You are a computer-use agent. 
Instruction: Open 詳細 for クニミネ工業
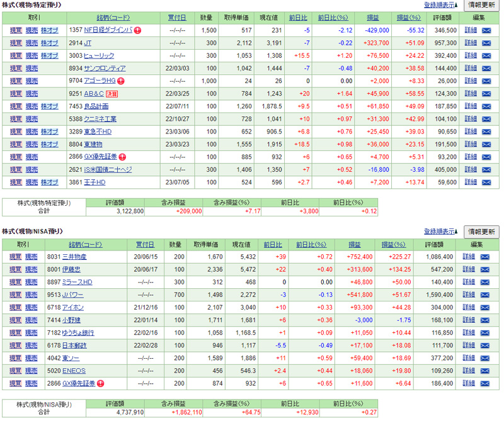click(471, 119)
